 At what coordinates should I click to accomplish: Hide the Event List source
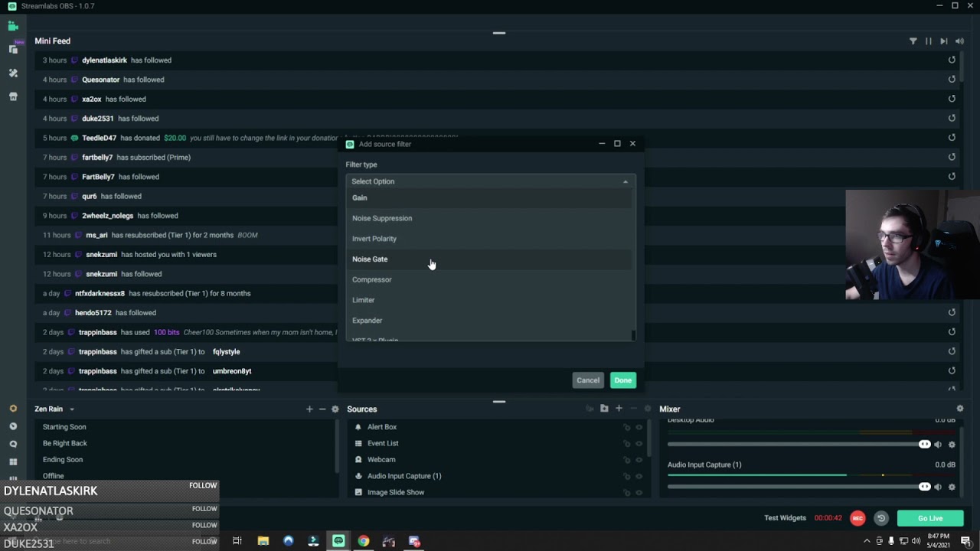(639, 443)
